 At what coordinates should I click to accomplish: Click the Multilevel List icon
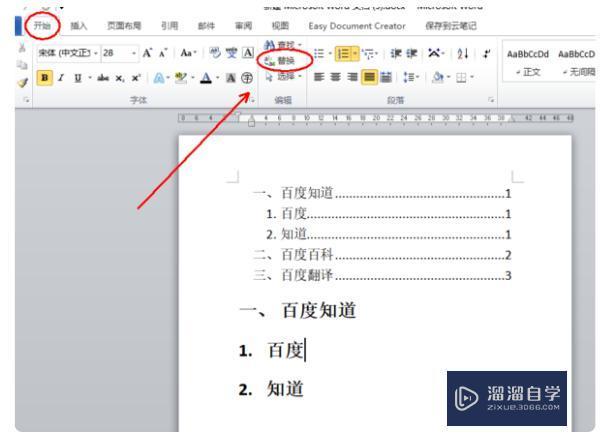click(369, 54)
